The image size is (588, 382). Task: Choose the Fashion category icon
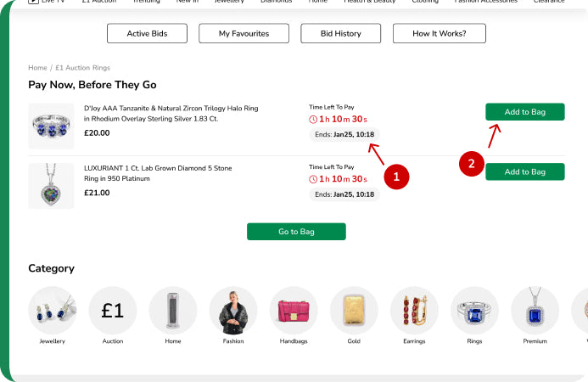point(233,311)
